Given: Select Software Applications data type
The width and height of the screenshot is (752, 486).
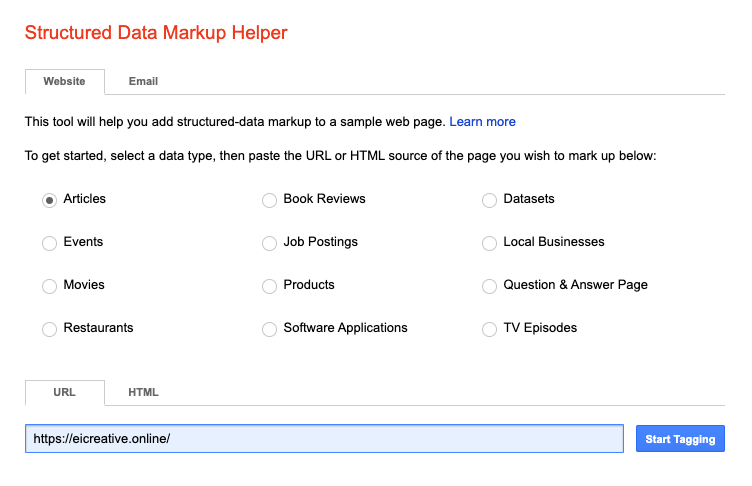Looking at the screenshot, I should click(x=269, y=329).
